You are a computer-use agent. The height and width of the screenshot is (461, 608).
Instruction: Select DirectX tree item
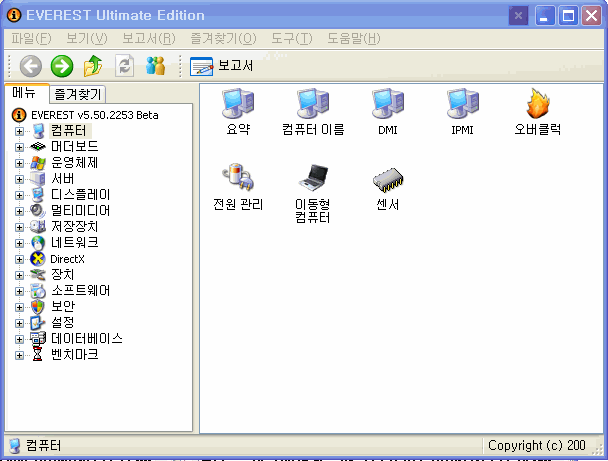(67, 259)
